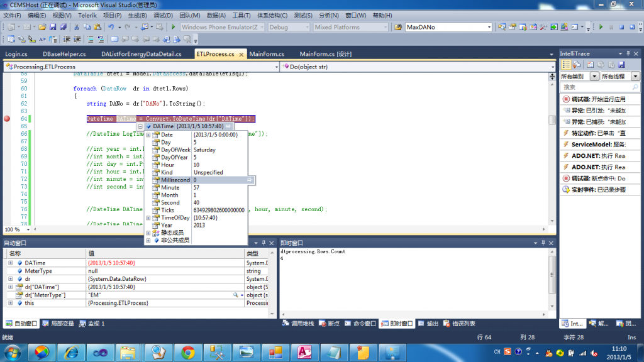Toggle auto-hide pin on IntelliTrace panel
Image resolution: width=644 pixels, height=362 pixels.
tap(630, 54)
